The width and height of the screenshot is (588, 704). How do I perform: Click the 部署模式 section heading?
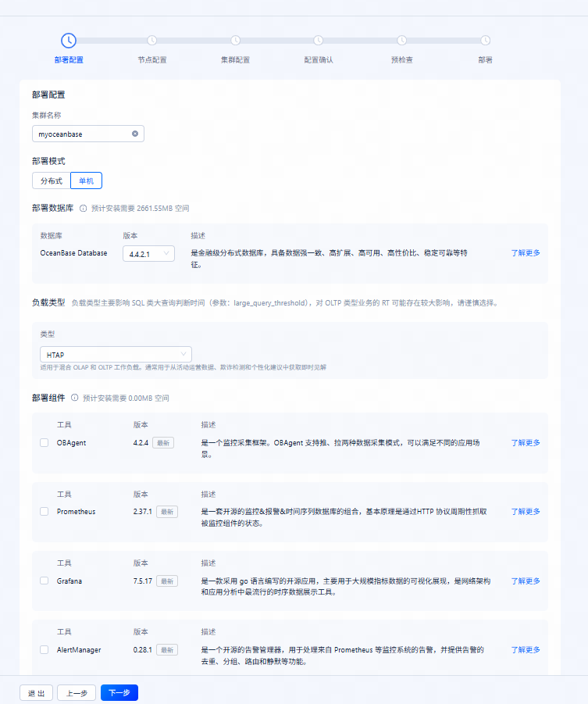point(48,161)
